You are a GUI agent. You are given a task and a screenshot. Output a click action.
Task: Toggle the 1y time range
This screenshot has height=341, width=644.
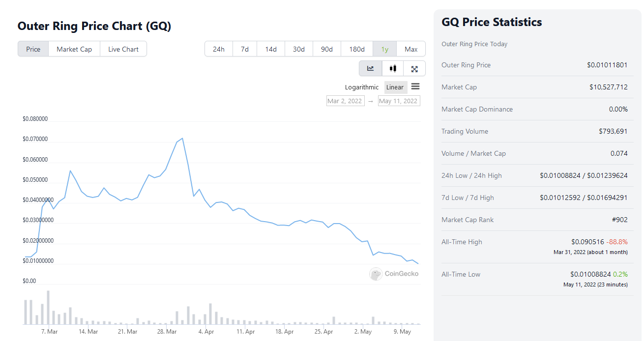385,49
